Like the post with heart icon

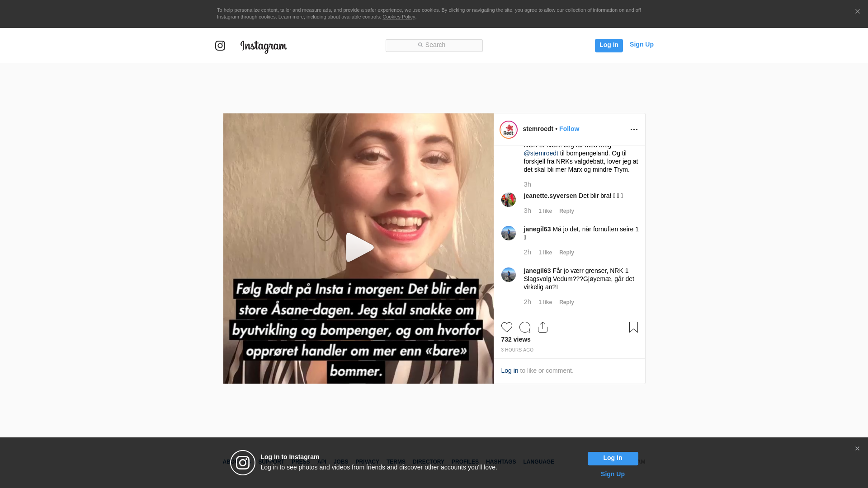pos(507,327)
